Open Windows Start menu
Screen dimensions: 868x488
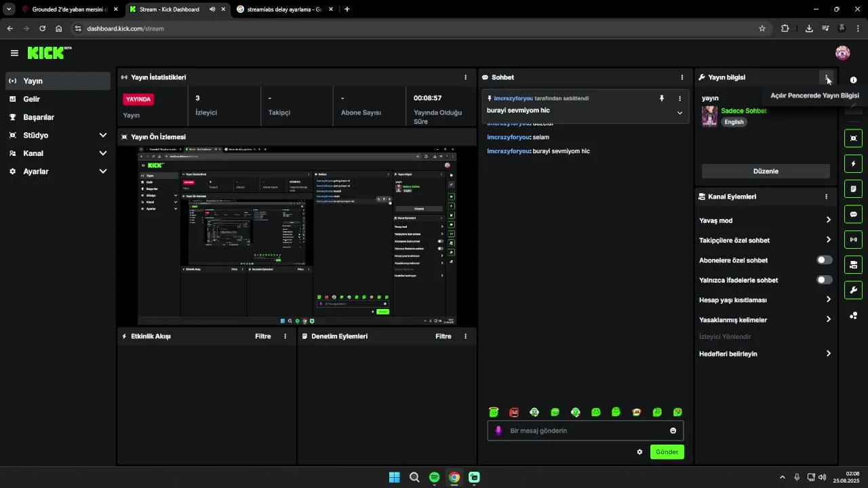[394, 477]
